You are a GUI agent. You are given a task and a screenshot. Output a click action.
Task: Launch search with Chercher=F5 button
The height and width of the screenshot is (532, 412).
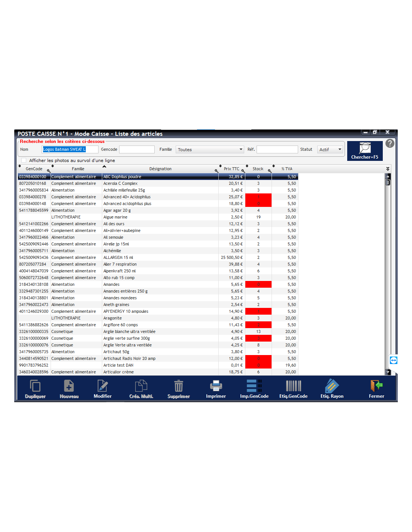pos(365,151)
